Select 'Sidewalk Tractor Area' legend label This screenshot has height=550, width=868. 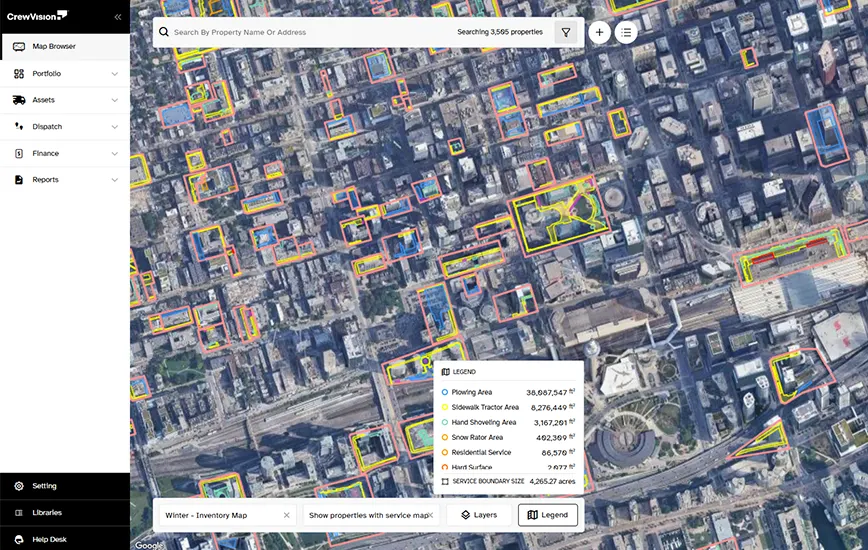(x=485, y=407)
